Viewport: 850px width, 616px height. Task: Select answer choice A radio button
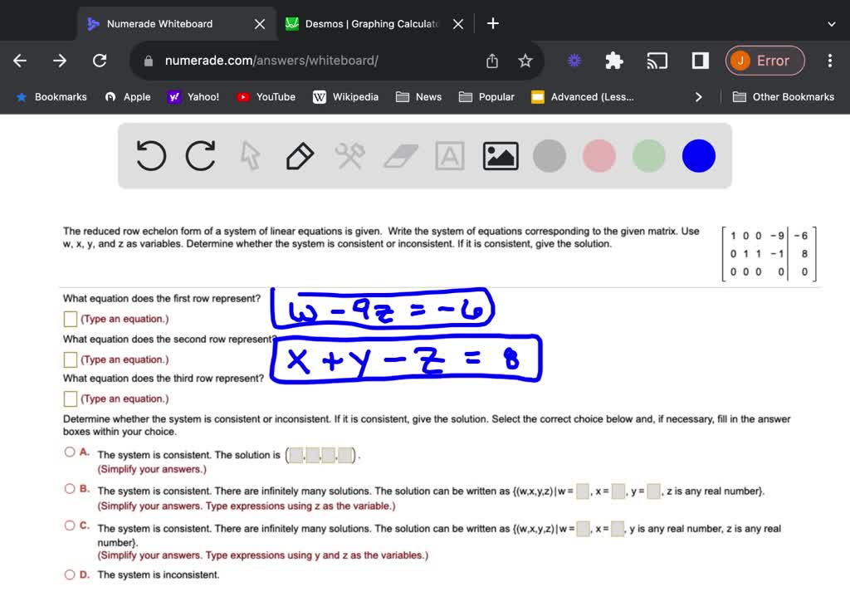(70, 452)
